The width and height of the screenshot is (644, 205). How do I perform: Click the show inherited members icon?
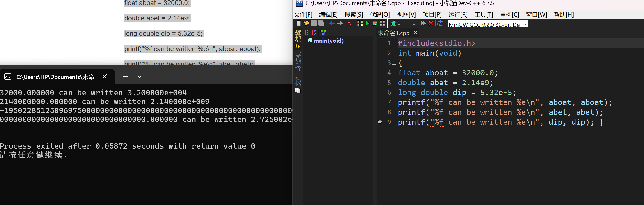[x=323, y=32]
